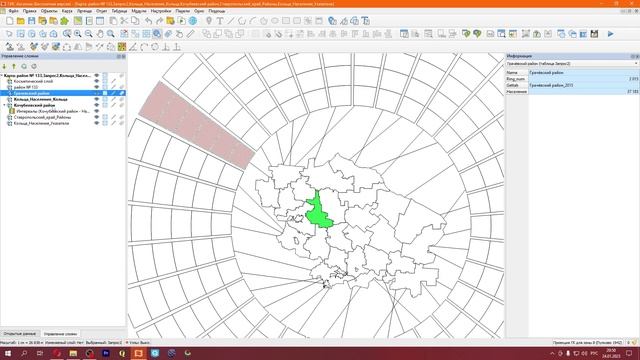Select the straight line drawing tool

coord(231,21)
